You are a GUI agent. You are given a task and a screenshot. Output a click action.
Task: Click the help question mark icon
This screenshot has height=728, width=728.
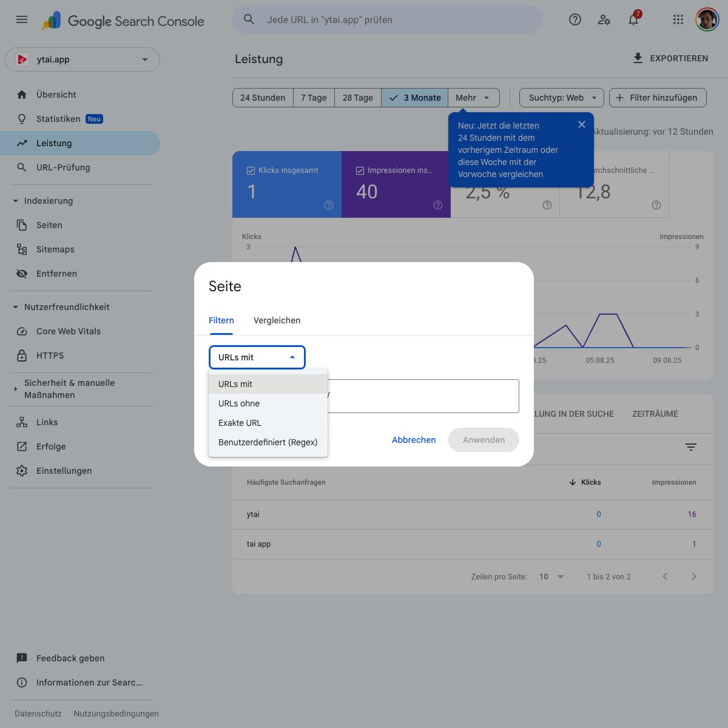(x=575, y=19)
